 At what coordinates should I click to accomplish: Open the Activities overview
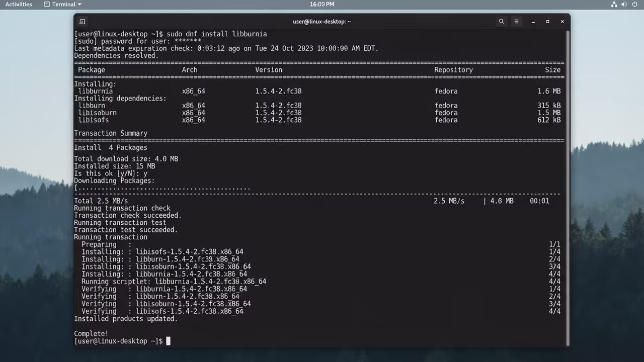19,4
